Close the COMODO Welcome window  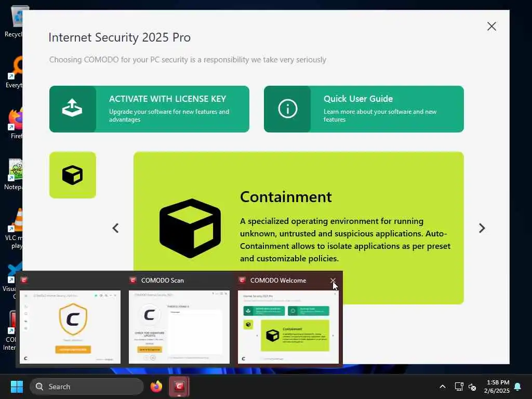pos(491,26)
